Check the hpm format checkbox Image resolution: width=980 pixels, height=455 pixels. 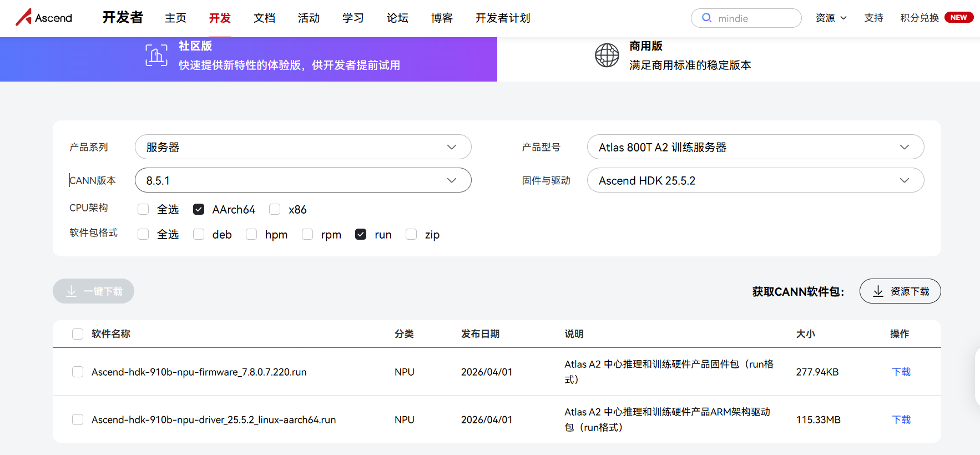(251, 234)
